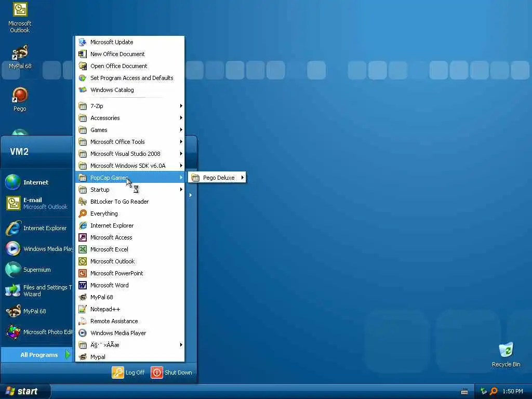Viewport: 532px width, 399px height.
Task: Select Files and Settings Transfer Wizard entry
Action: pyautogui.click(x=37, y=291)
